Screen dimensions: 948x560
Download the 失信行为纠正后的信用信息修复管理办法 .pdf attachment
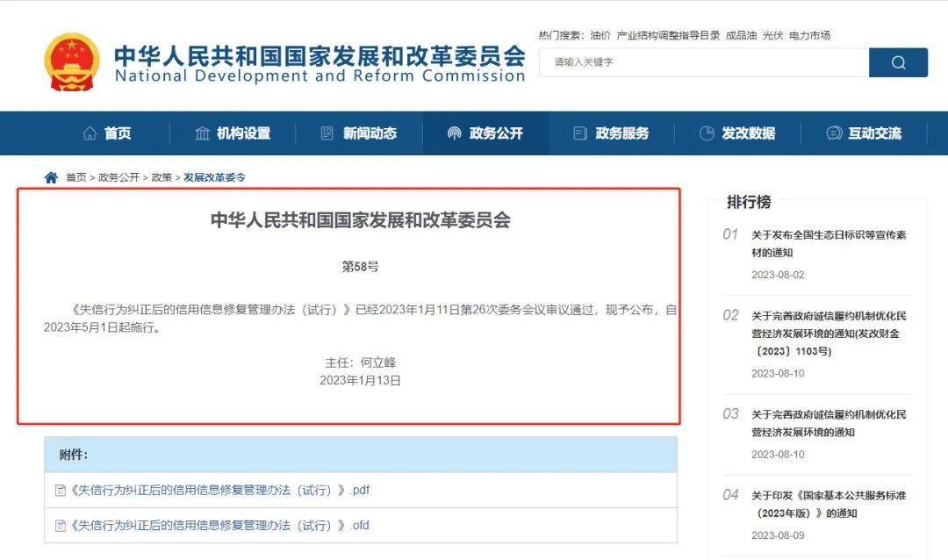219,491
